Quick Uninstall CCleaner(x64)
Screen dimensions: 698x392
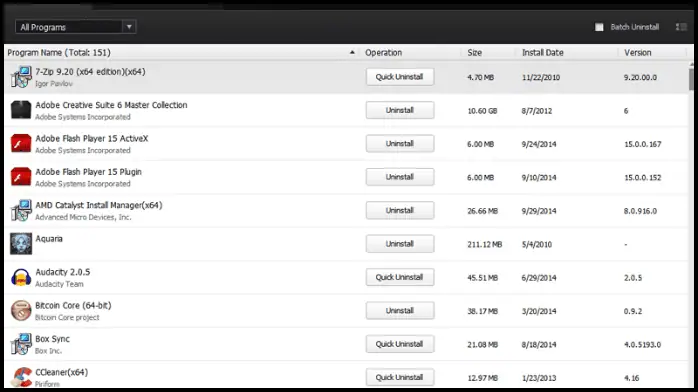pos(400,377)
